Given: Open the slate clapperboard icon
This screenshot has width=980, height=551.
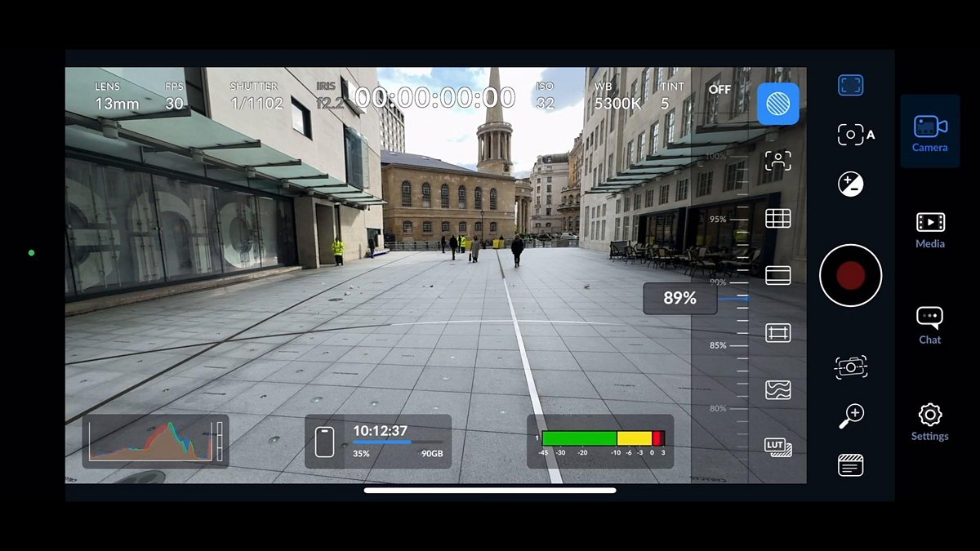Looking at the screenshot, I should [850, 465].
